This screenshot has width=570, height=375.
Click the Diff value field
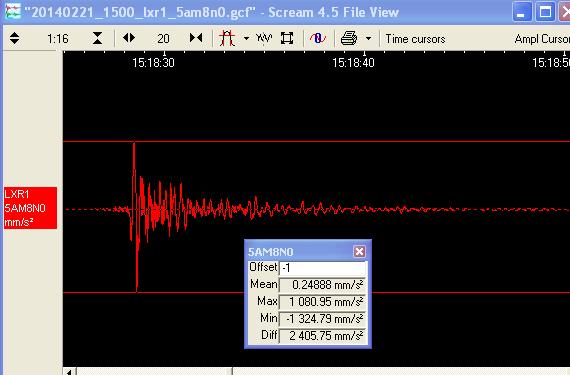point(322,335)
